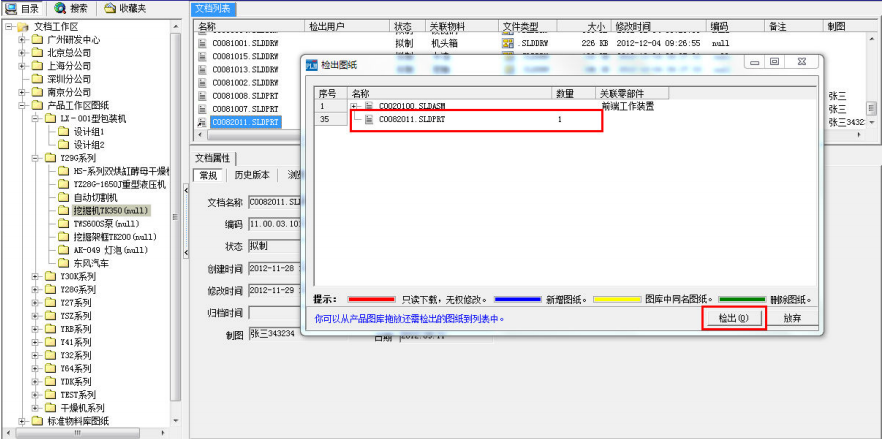Collapse the 文档工作区 root node

click(x=9, y=26)
